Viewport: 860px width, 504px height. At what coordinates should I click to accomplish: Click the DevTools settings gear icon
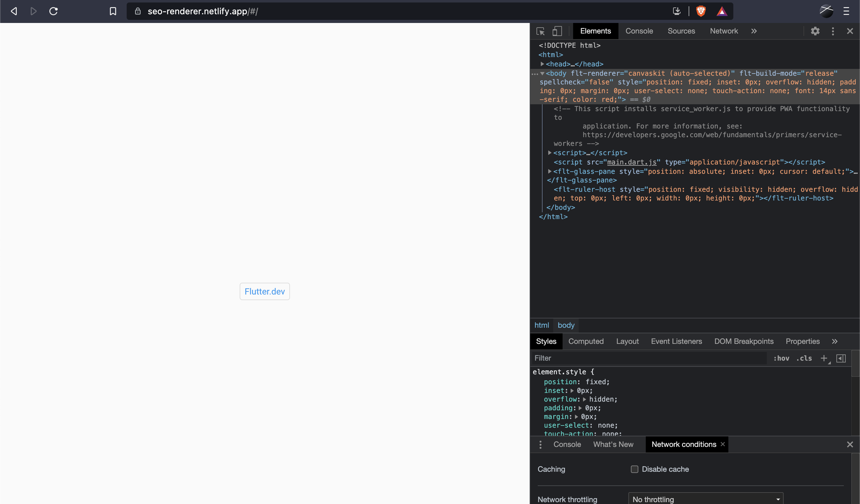point(816,31)
